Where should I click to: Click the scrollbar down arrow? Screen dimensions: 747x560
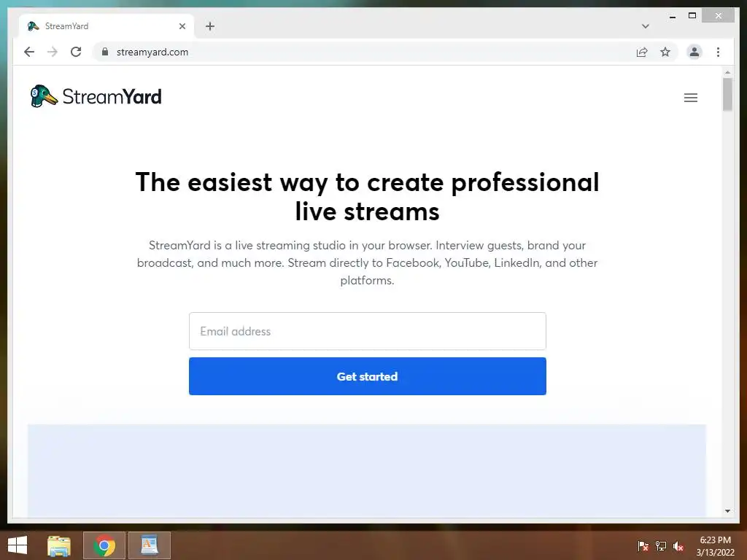[727, 511]
